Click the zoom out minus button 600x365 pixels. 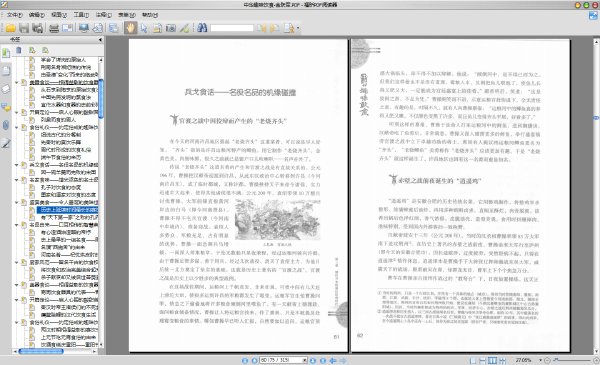click(547, 360)
